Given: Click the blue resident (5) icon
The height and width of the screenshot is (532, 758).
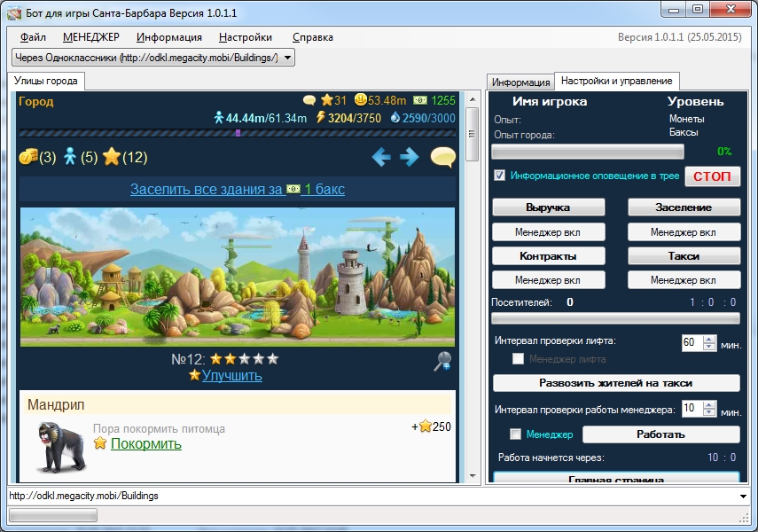Looking at the screenshot, I should tap(70, 157).
